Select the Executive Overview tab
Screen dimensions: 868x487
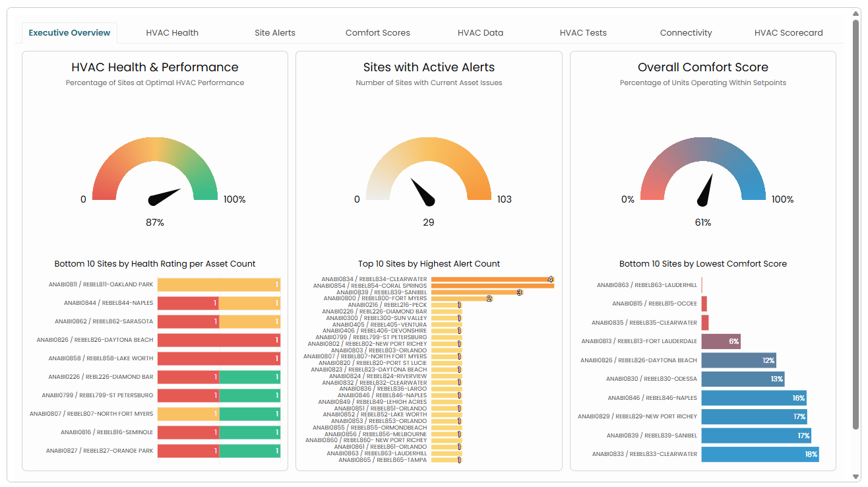click(x=69, y=32)
